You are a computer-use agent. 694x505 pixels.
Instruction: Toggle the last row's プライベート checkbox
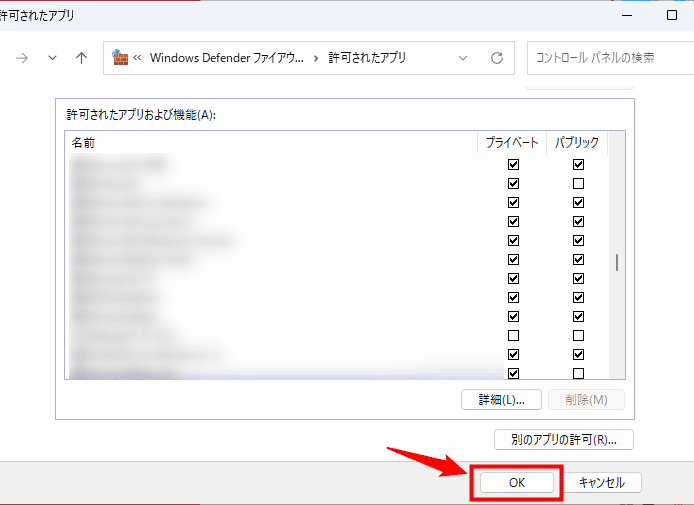point(513,373)
